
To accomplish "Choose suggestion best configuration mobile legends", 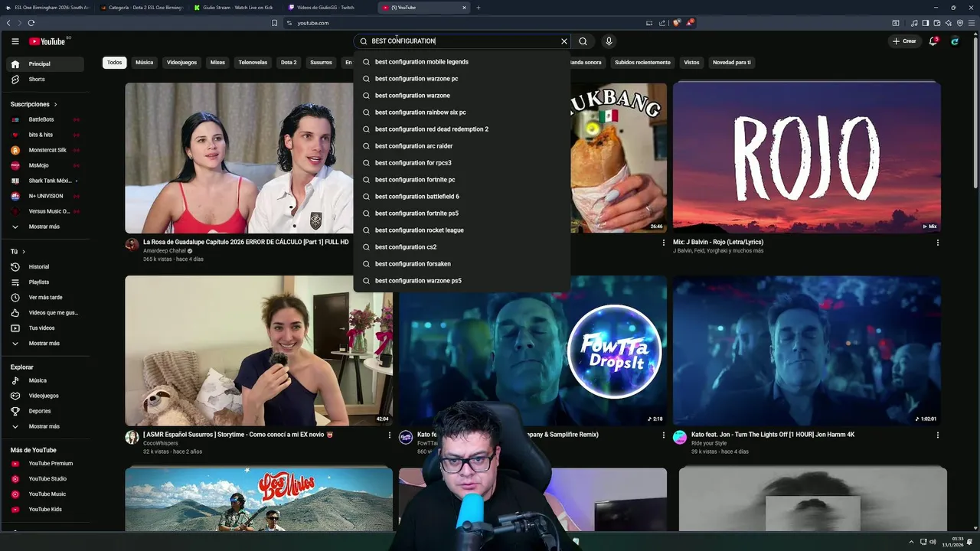I will pos(462,62).
